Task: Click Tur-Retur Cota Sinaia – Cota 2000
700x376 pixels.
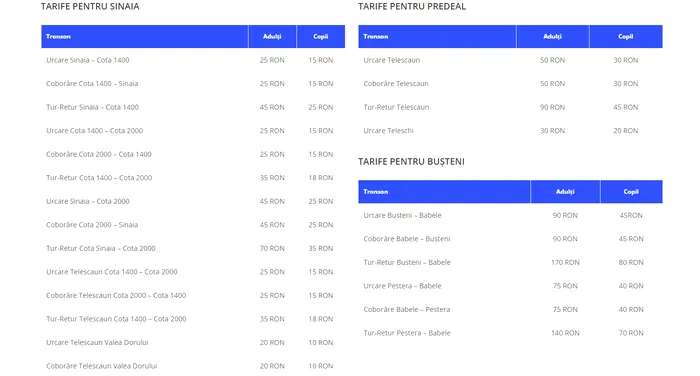Action: click(101, 248)
